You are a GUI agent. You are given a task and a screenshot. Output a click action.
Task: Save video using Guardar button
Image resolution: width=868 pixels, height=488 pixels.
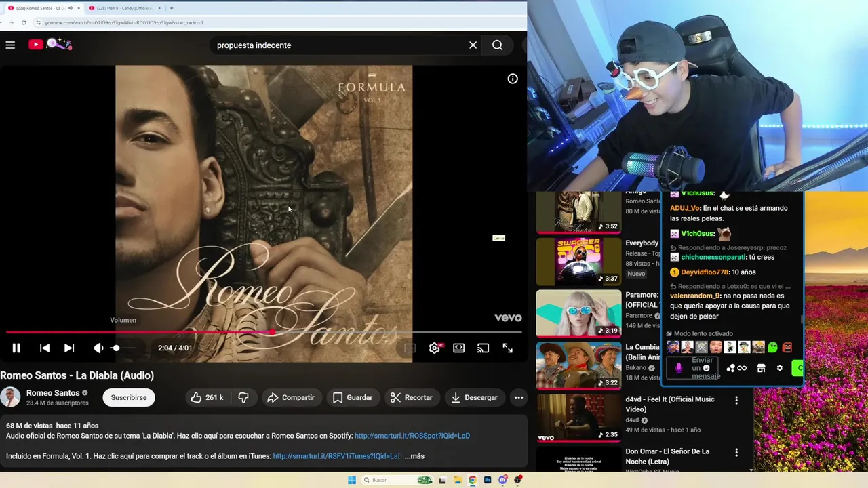pos(352,397)
